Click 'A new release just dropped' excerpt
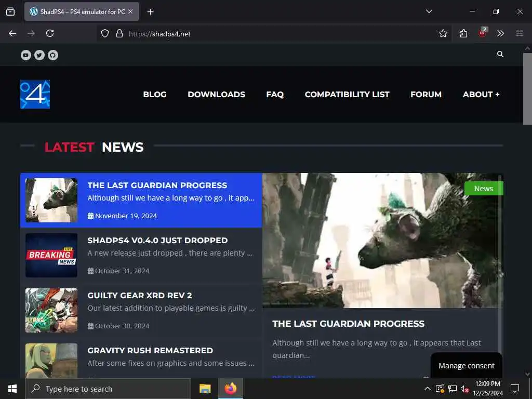 click(170, 253)
